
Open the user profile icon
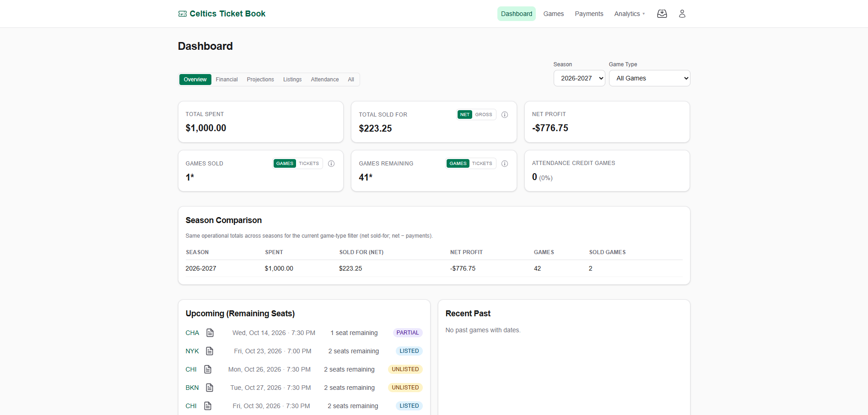pyautogui.click(x=682, y=14)
